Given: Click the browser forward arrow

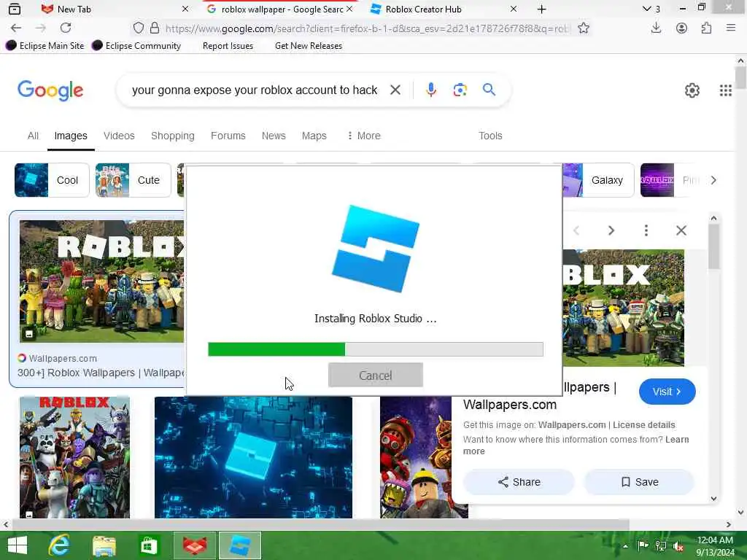Looking at the screenshot, I should click(41, 28).
